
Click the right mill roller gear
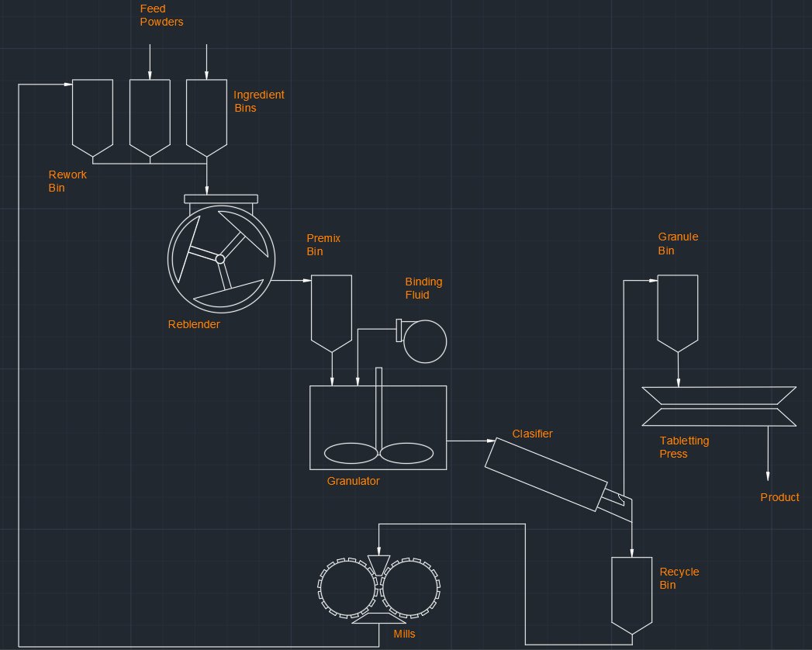411,589
